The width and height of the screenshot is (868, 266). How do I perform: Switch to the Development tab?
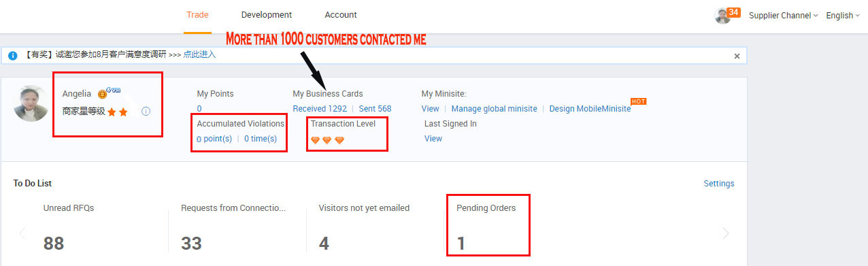tap(267, 15)
